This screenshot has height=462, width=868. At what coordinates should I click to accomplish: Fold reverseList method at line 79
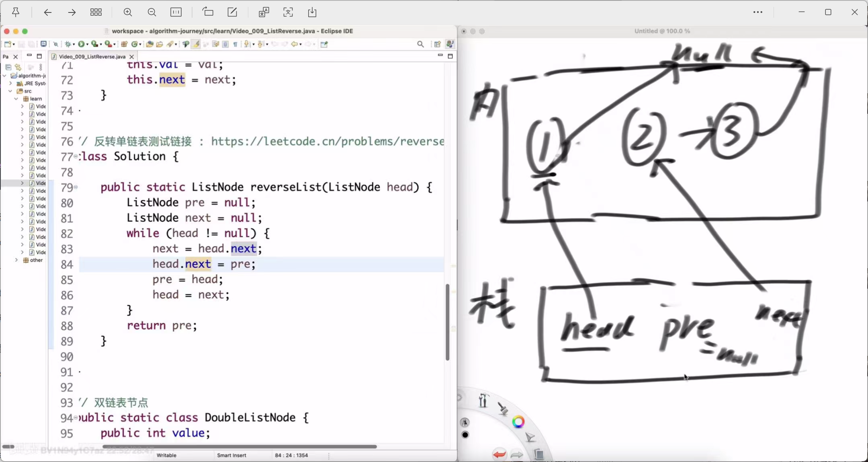(76, 187)
